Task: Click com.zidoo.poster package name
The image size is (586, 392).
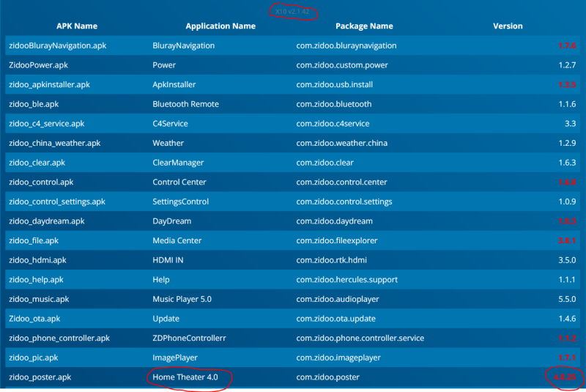Action: click(327, 377)
